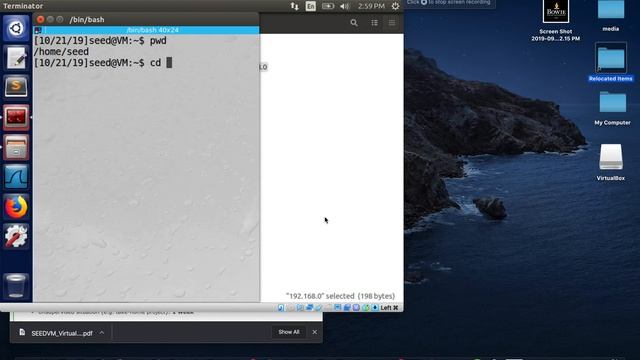Click the network adapters icon in VirtualBox status bar
The height and width of the screenshot is (360, 640).
point(309,308)
